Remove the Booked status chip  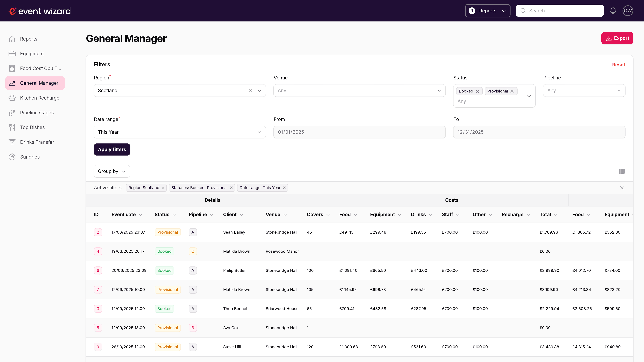coord(477,91)
